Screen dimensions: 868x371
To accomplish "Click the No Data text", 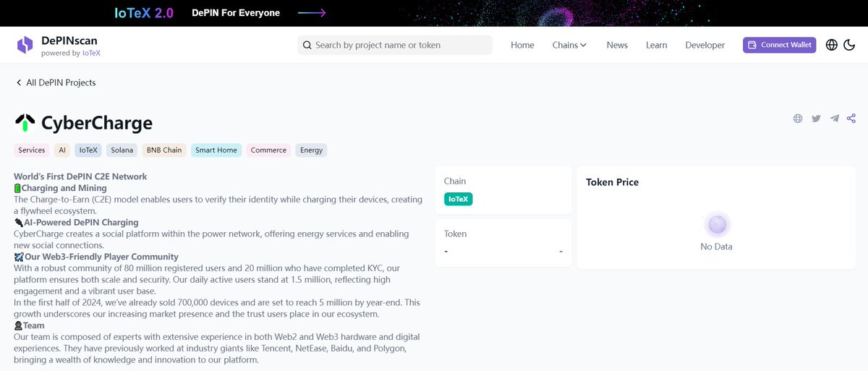I will (717, 247).
